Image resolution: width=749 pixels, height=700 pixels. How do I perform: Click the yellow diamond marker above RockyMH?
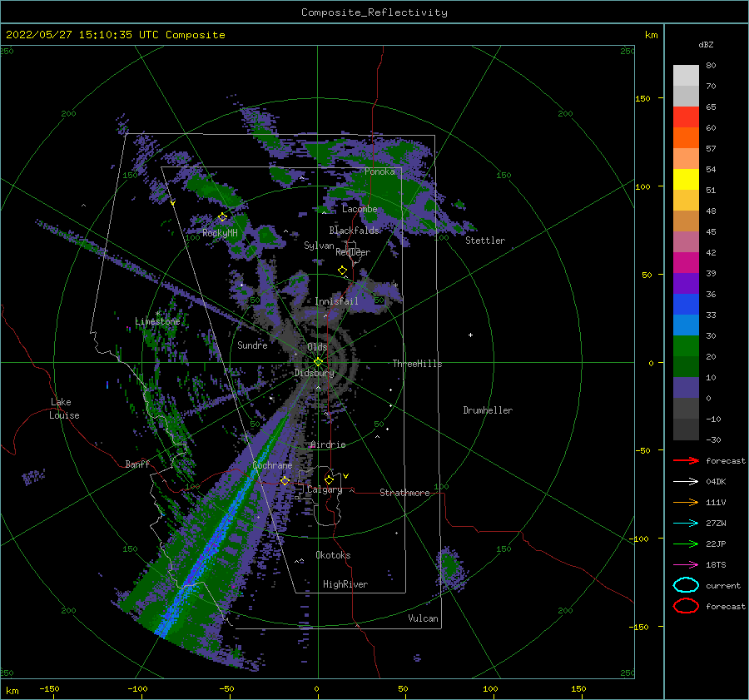(222, 217)
